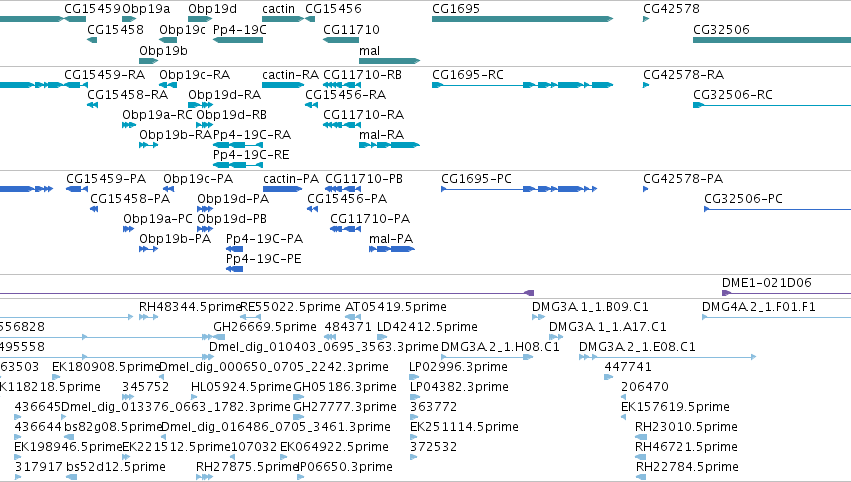Viewport: 851px width, 482px height.
Task: Select the mal gene arrow glyph
Action: (390, 61)
